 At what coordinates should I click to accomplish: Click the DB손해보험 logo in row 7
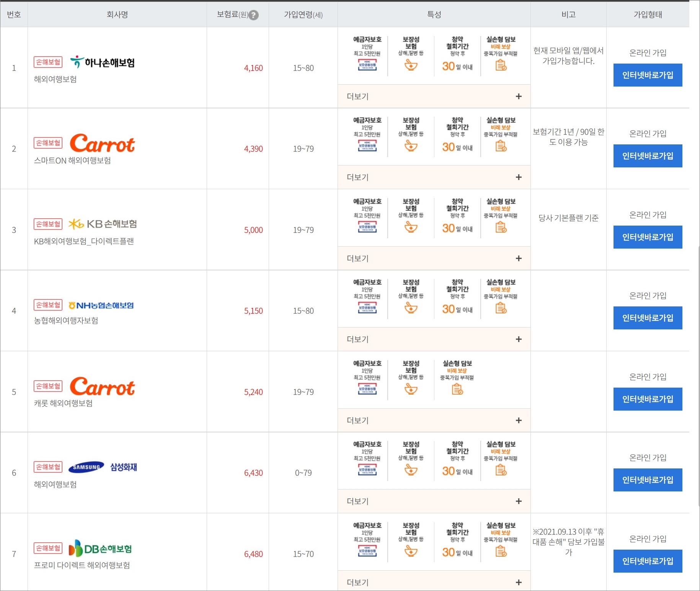[x=100, y=548]
